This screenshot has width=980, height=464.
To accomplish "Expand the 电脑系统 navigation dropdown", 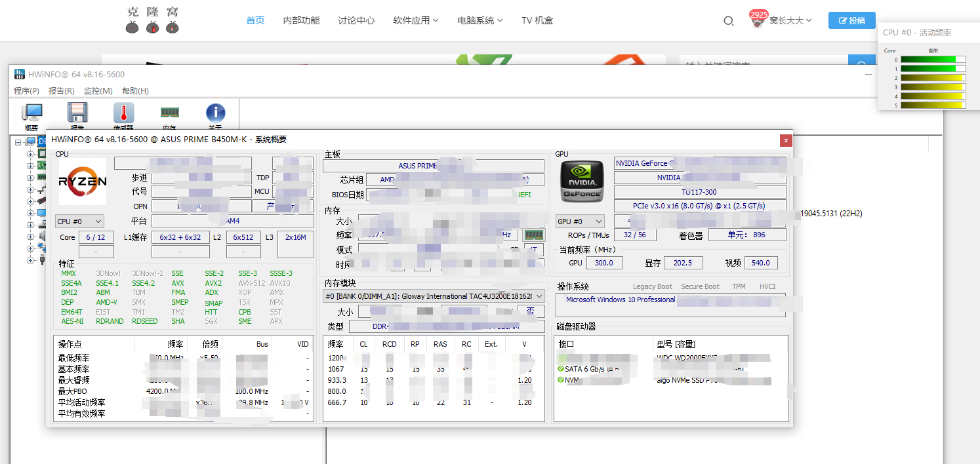I will (480, 20).
